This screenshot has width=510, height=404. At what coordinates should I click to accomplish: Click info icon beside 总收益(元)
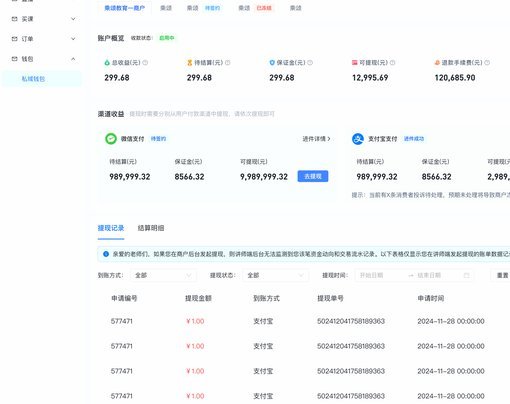tap(145, 63)
